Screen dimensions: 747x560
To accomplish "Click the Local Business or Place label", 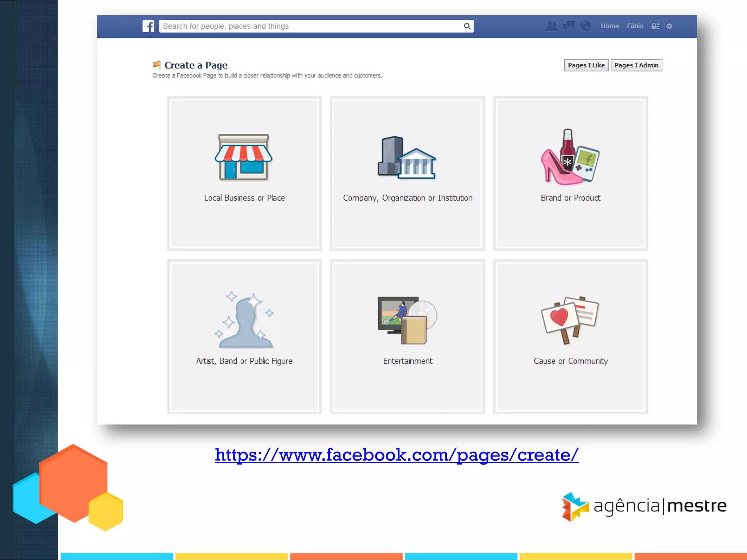I will pos(244,198).
